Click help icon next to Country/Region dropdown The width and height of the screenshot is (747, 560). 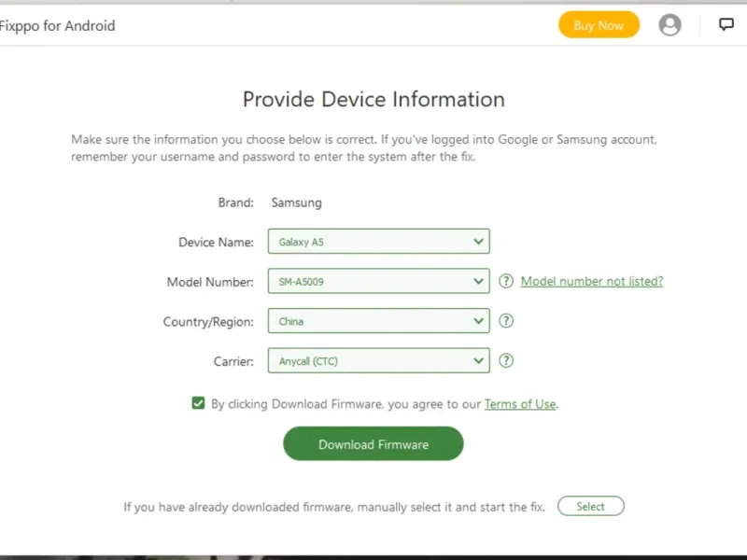(x=506, y=321)
